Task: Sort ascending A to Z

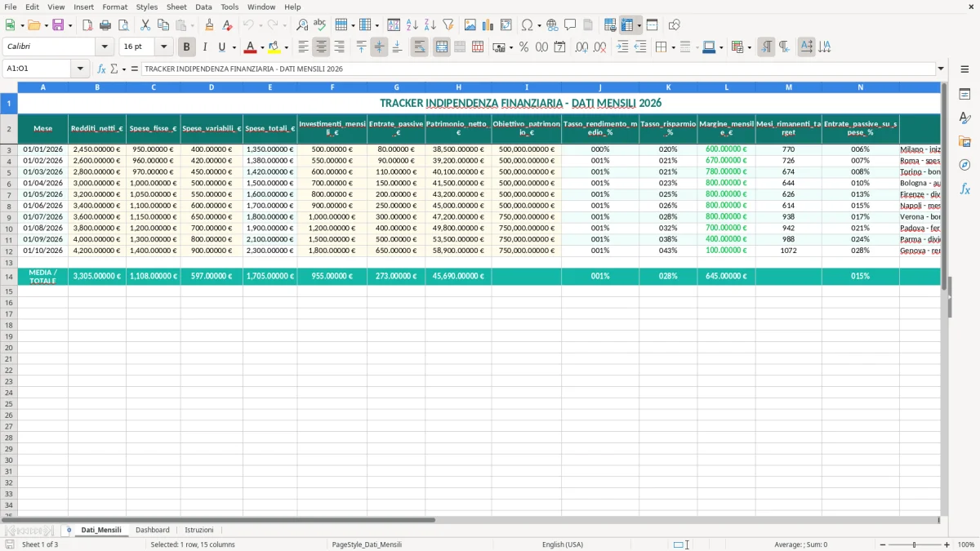Action: tap(412, 25)
